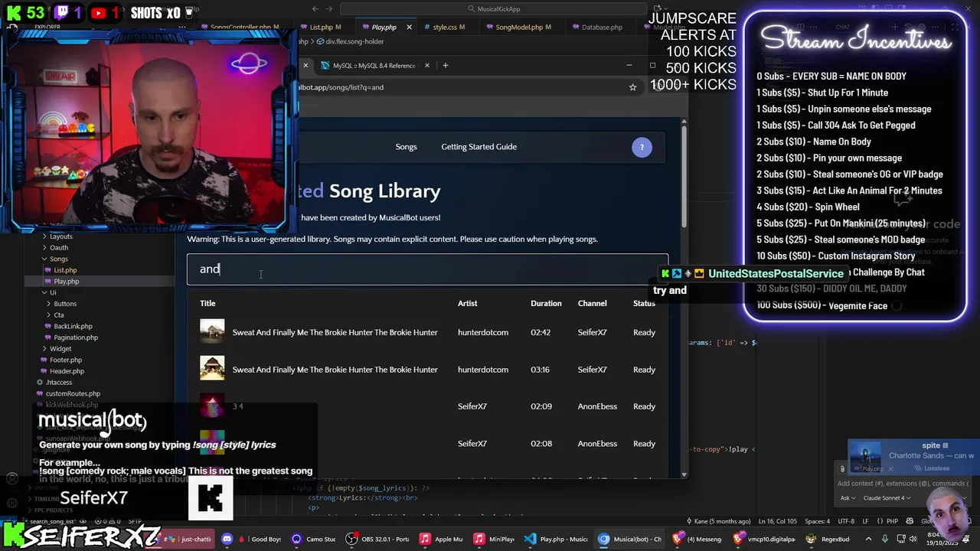Collapse the Songs folder in Explorer
Image resolution: width=980 pixels, height=551 pixels.
pyautogui.click(x=58, y=259)
